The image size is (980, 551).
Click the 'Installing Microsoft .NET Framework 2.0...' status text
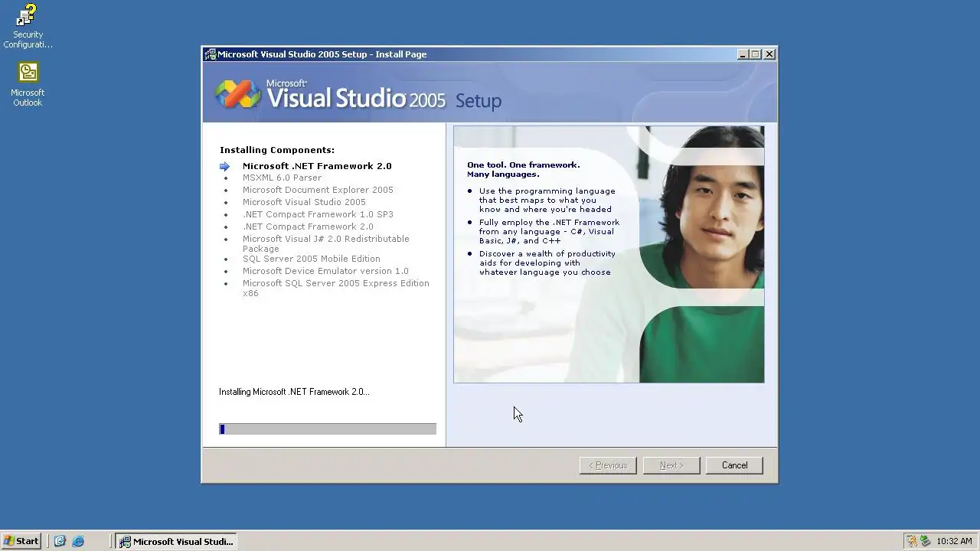coord(294,392)
